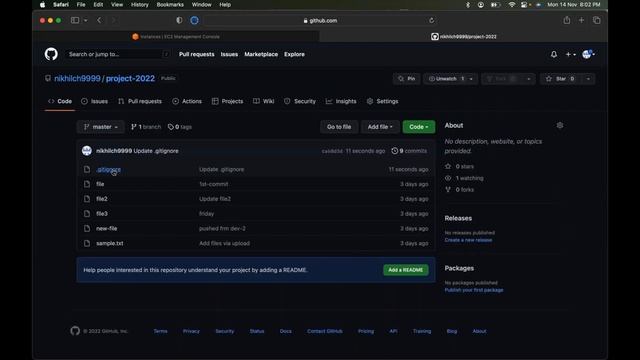This screenshot has width=640, height=360.
Task: Click the Safari share icon
Action: pos(567,20)
